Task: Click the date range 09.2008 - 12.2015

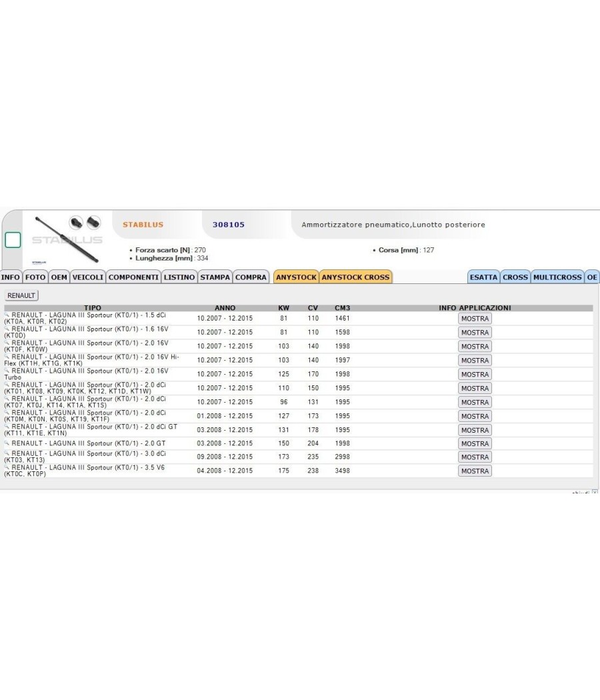Action: click(x=225, y=457)
